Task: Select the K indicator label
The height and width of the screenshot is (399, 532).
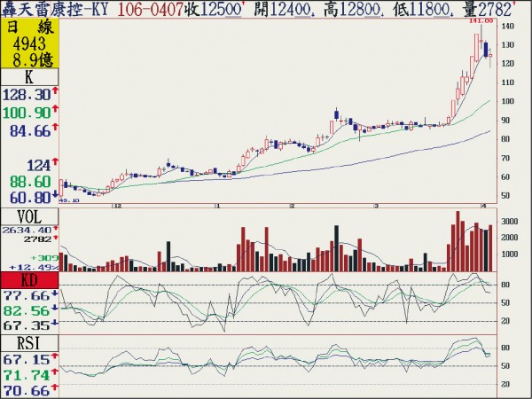Action: tap(29, 77)
